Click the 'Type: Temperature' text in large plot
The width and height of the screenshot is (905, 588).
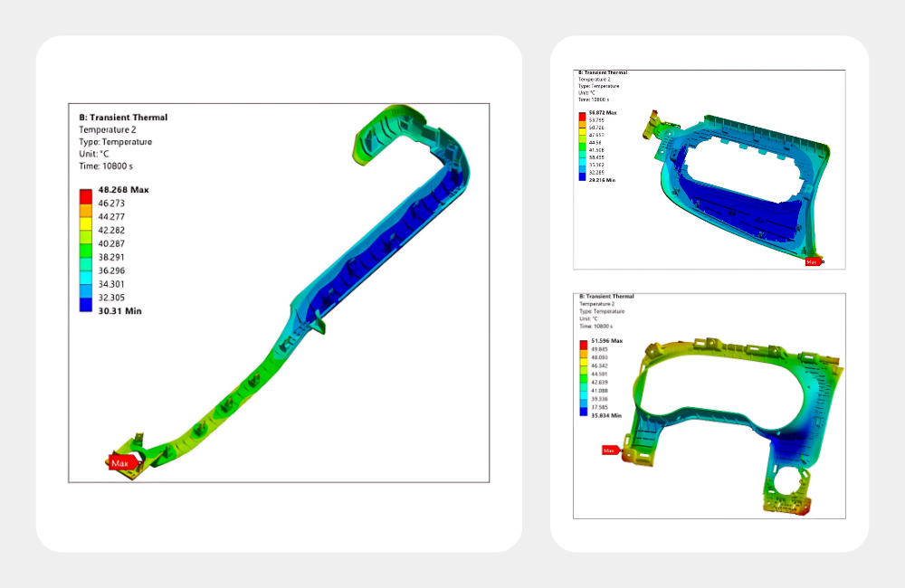click(116, 142)
